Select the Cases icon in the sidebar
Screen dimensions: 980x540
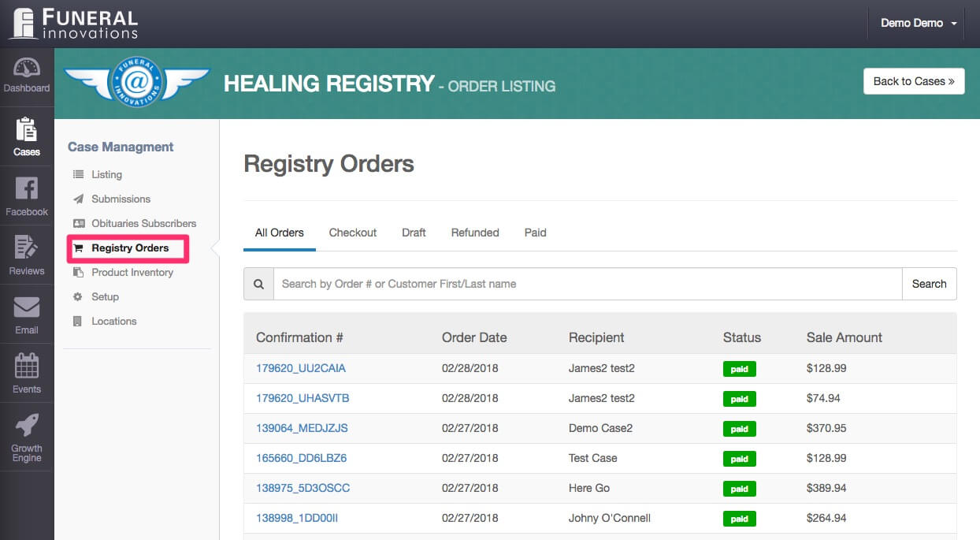pos(27,134)
